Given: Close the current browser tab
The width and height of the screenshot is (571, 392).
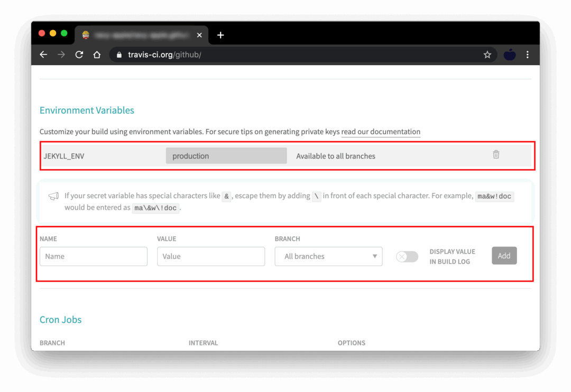Looking at the screenshot, I should click(x=199, y=35).
